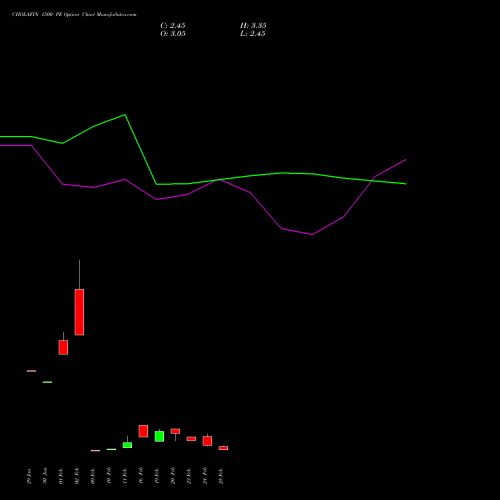The image size is (500, 500).
Task: Select the red candle above 24 Feb
Action: click(207, 441)
